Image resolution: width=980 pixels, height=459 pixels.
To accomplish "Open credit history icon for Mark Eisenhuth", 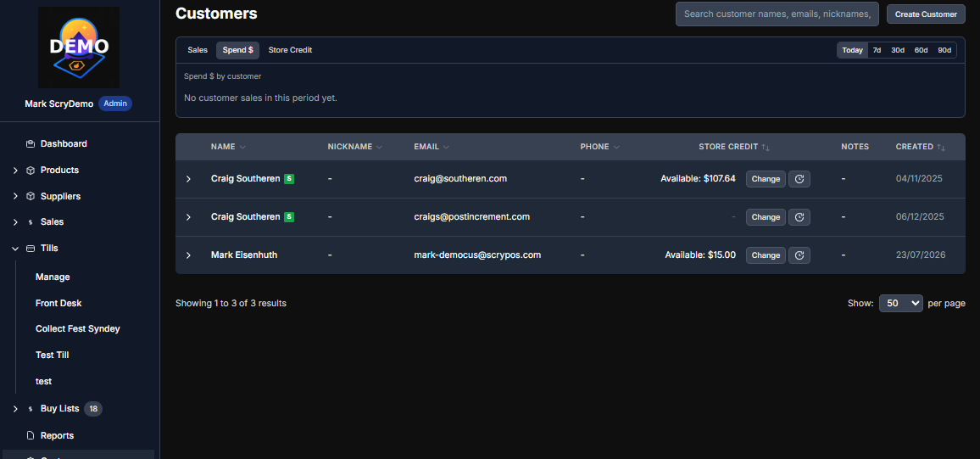I will (x=799, y=255).
